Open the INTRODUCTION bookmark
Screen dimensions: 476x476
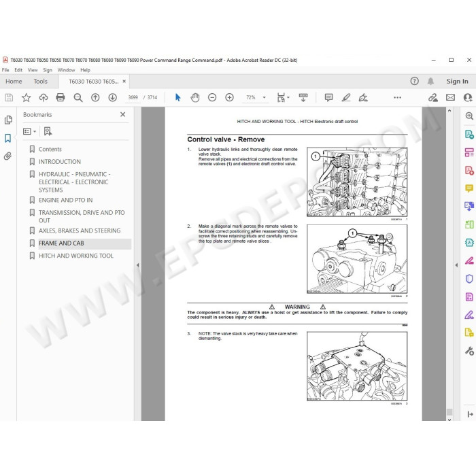tap(60, 162)
